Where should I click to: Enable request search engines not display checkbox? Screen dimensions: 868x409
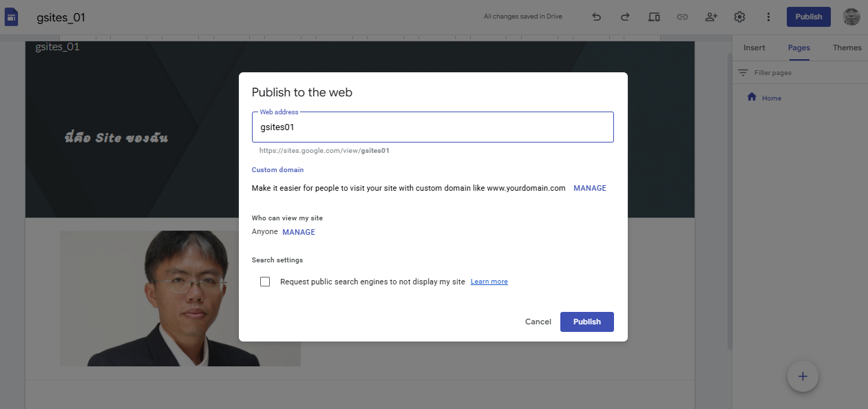click(265, 282)
